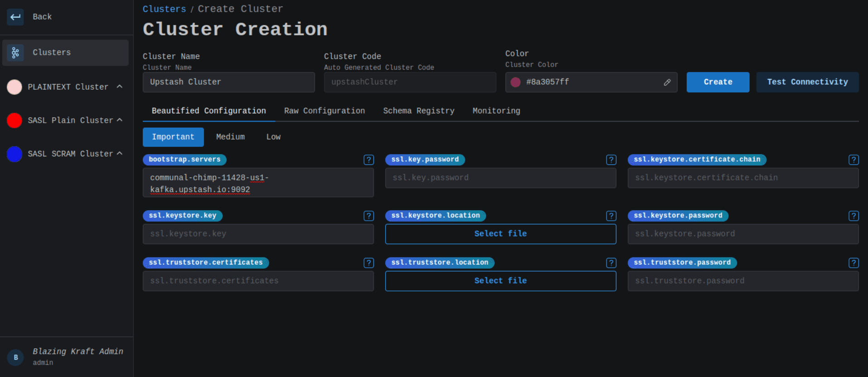Click the ssl.keystore.certificate.chain label badge
The width and height of the screenshot is (868, 377).
click(x=697, y=159)
